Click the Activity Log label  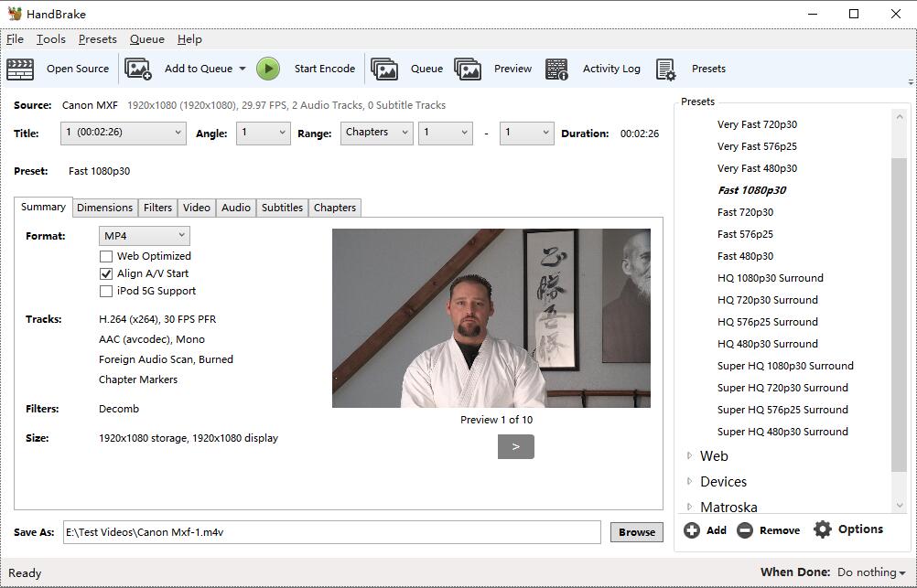pos(611,69)
